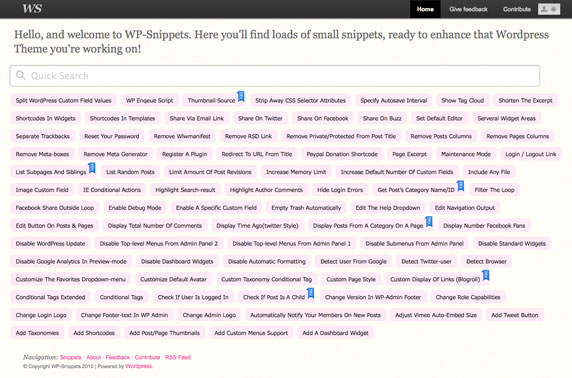Click the WS site logo

click(32, 8)
